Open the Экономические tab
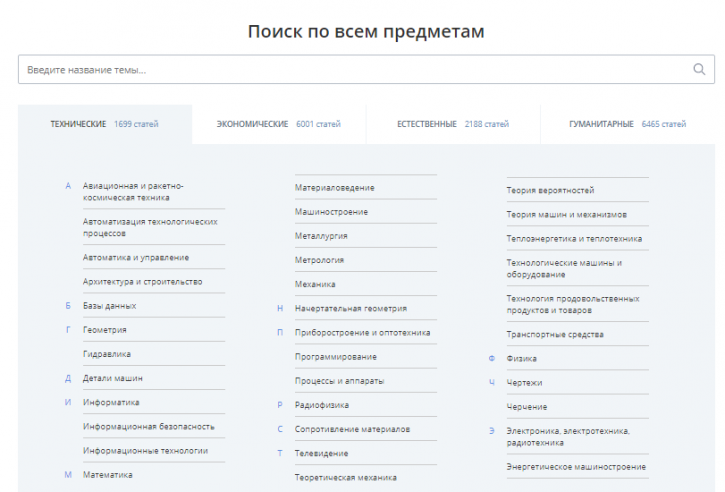The image size is (725, 492). coord(279,124)
